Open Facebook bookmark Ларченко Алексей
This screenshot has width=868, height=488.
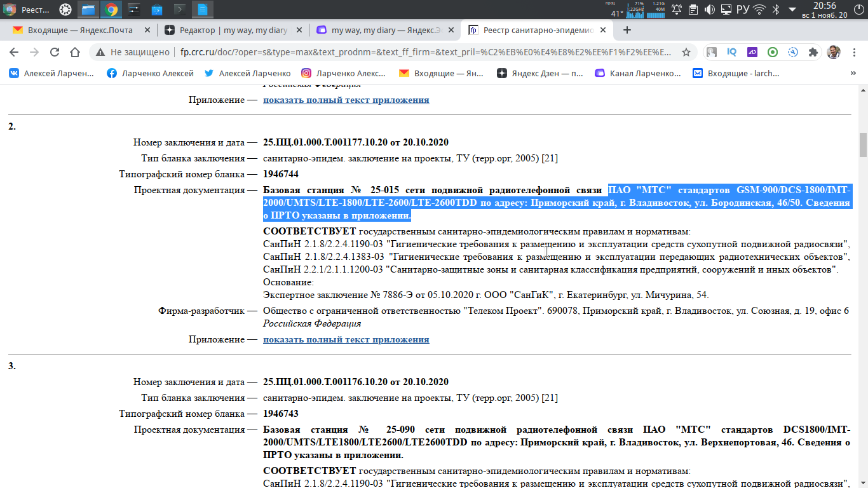[150, 73]
